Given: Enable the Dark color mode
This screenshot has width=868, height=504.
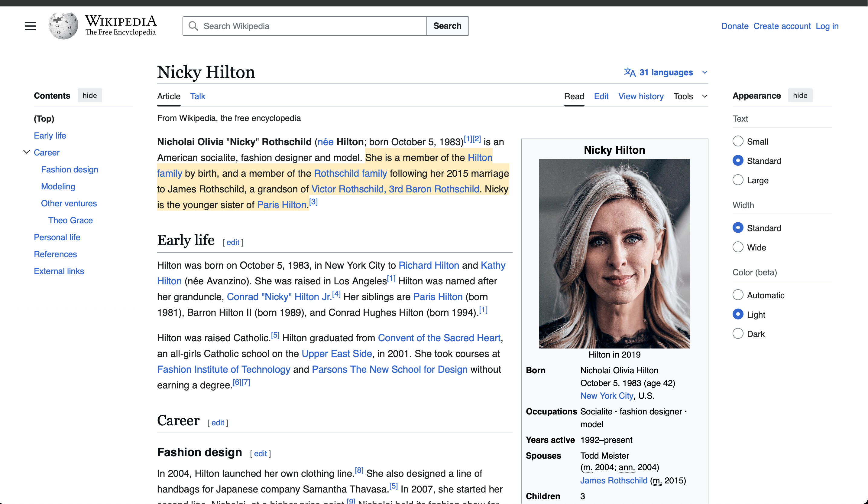Looking at the screenshot, I should [x=737, y=334].
